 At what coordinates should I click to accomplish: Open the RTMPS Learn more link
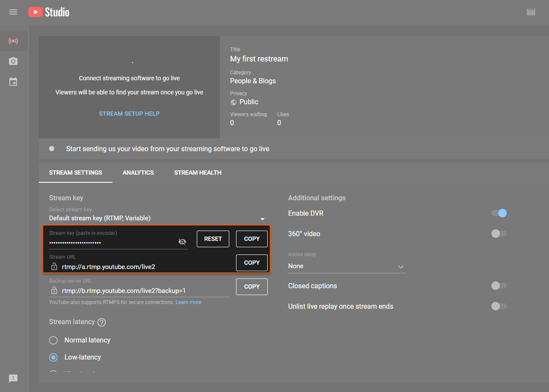coord(188,302)
